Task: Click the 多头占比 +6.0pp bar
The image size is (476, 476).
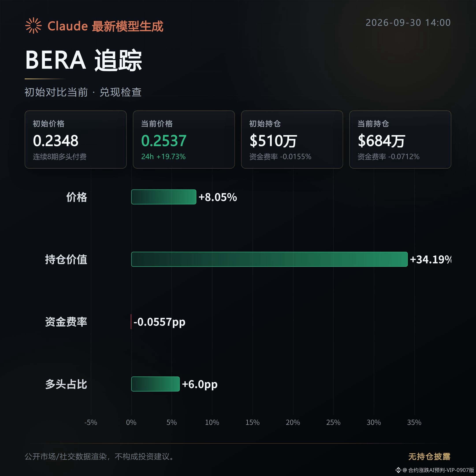Action: [155, 384]
